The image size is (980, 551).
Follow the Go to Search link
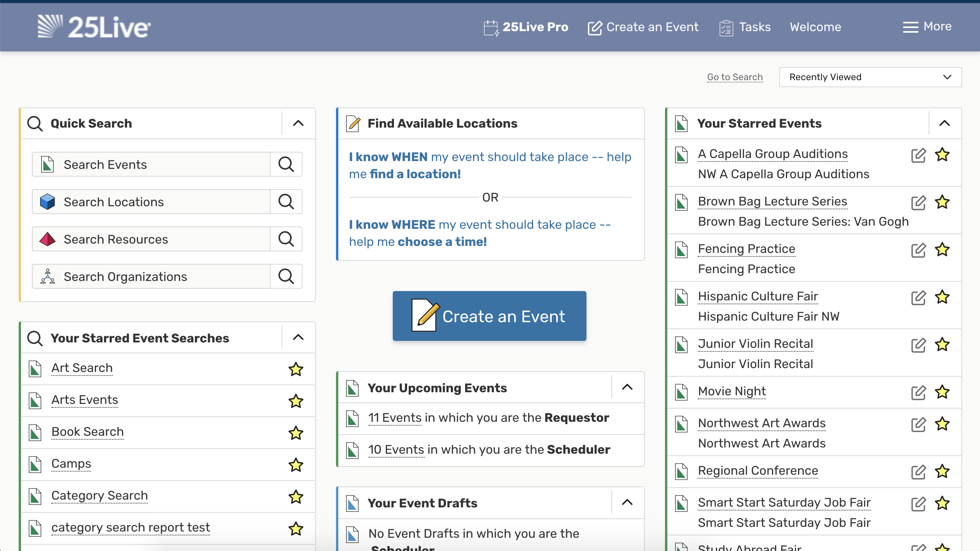point(735,77)
